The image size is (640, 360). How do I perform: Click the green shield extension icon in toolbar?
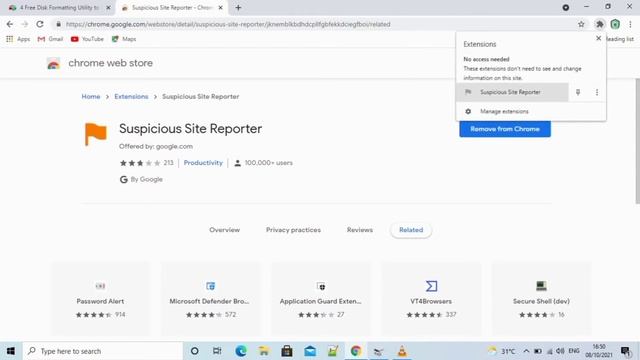coord(615,24)
